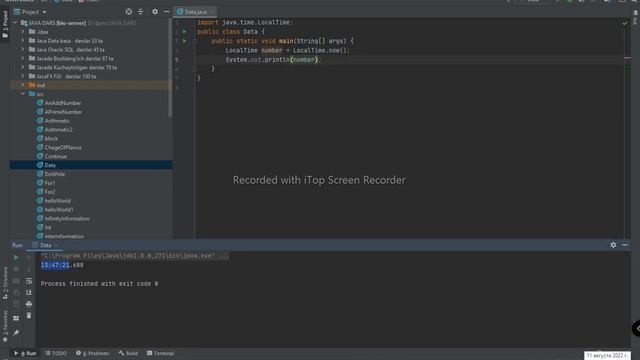
Task: Open the Run tool window tab at bottom
Action: tap(25, 353)
